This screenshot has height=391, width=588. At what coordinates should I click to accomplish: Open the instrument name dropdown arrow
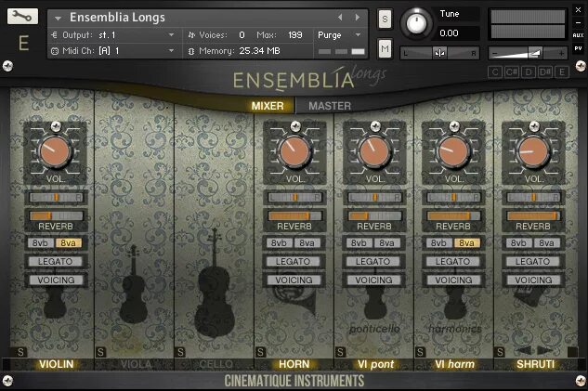[58, 18]
